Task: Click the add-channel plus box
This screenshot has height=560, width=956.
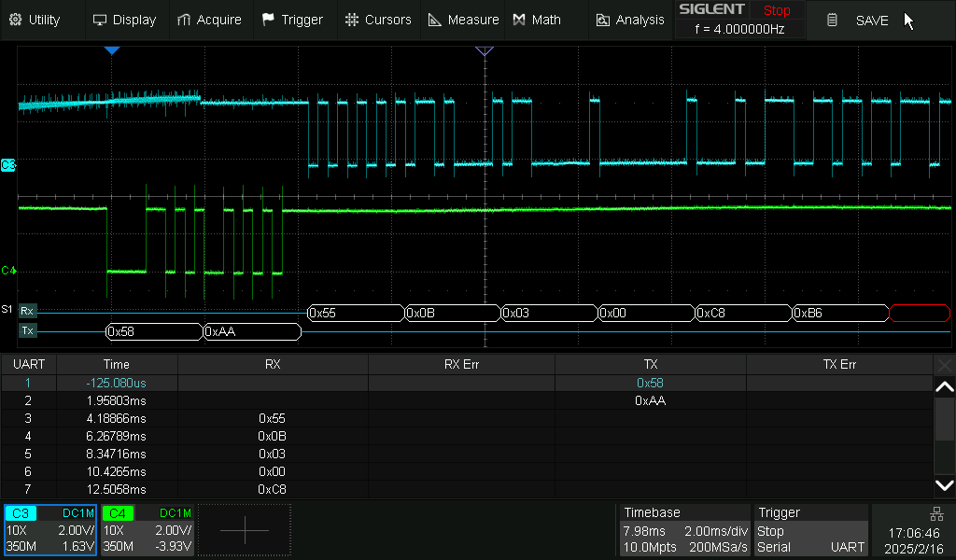Action: tap(244, 530)
